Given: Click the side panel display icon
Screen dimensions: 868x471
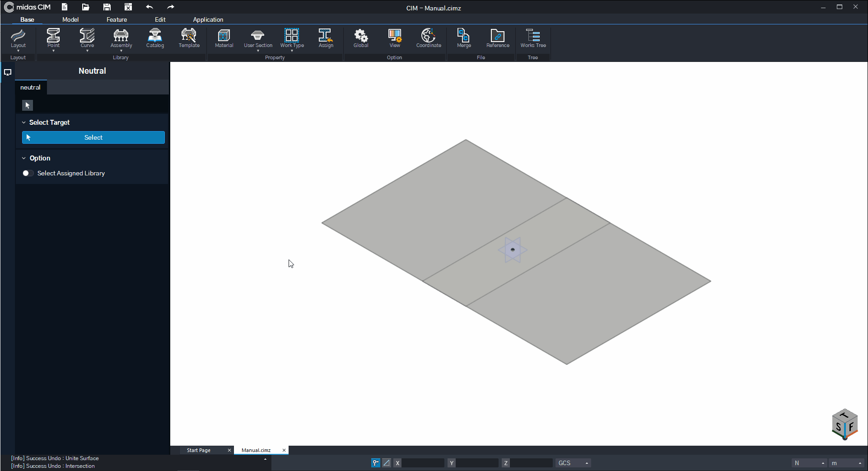Looking at the screenshot, I should pos(8,72).
